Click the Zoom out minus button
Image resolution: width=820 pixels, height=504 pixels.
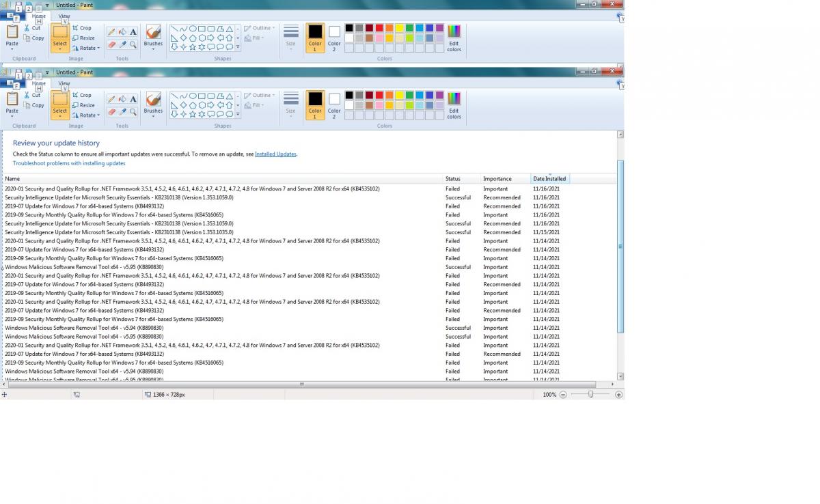tap(563, 395)
